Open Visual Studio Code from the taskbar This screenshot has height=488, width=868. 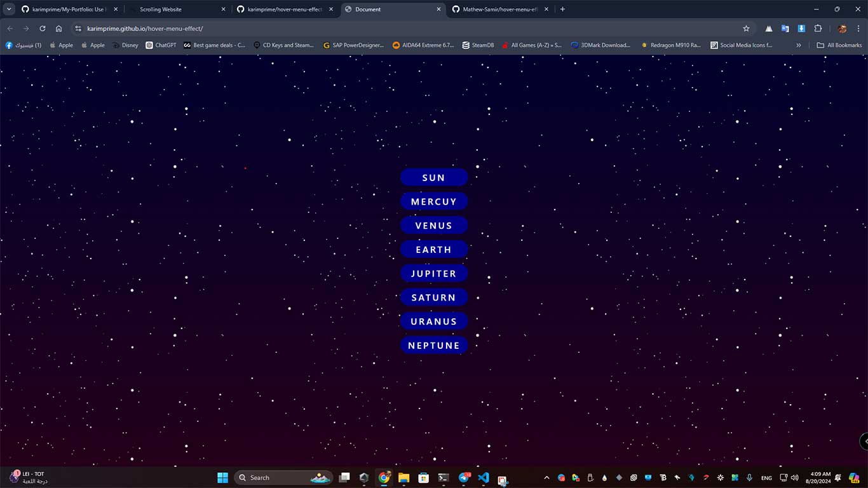tap(483, 478)
